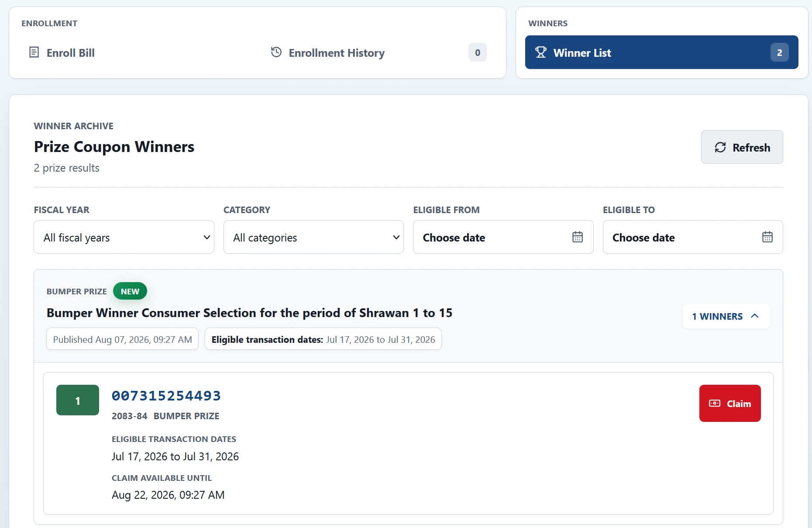Click the Prize Coupon Winners heading
The image size is (812, 528).
tap(114, 147)
